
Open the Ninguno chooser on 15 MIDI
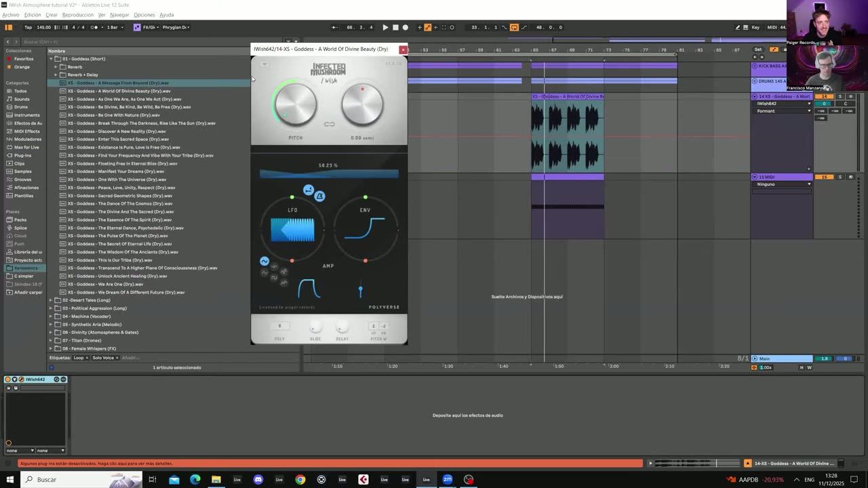pyautogui.click(x=783, y=184)
